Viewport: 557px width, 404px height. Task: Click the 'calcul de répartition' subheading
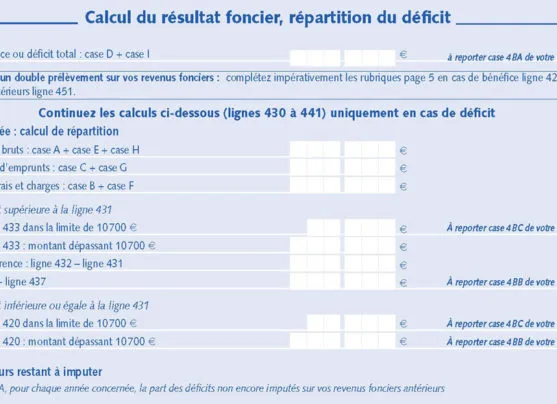[x=69, y=131]
